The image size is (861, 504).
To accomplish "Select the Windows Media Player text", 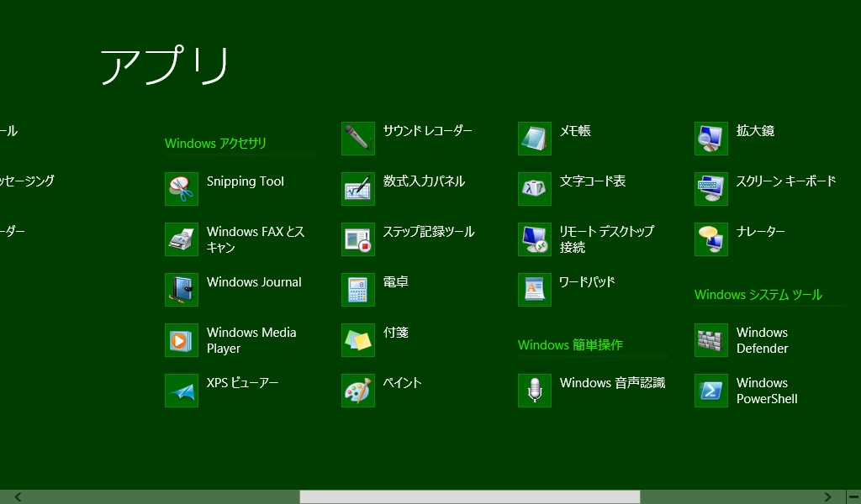I will (251, 340).
